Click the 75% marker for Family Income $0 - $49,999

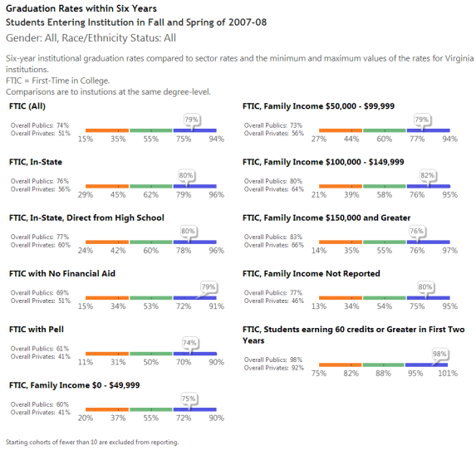click(x=189, y=399)
